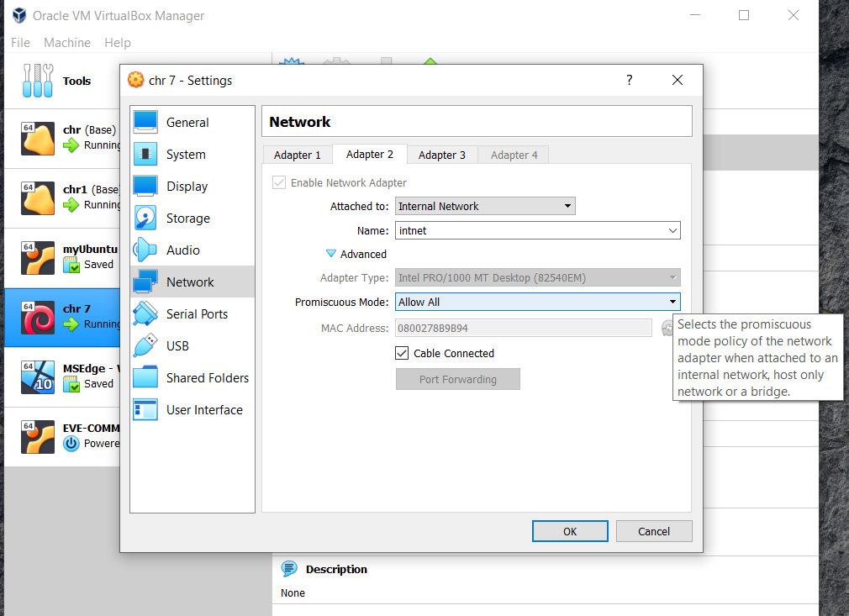This screenshot has height=616, width=849.
Task: Click the None description text
Action: [293, 592]
